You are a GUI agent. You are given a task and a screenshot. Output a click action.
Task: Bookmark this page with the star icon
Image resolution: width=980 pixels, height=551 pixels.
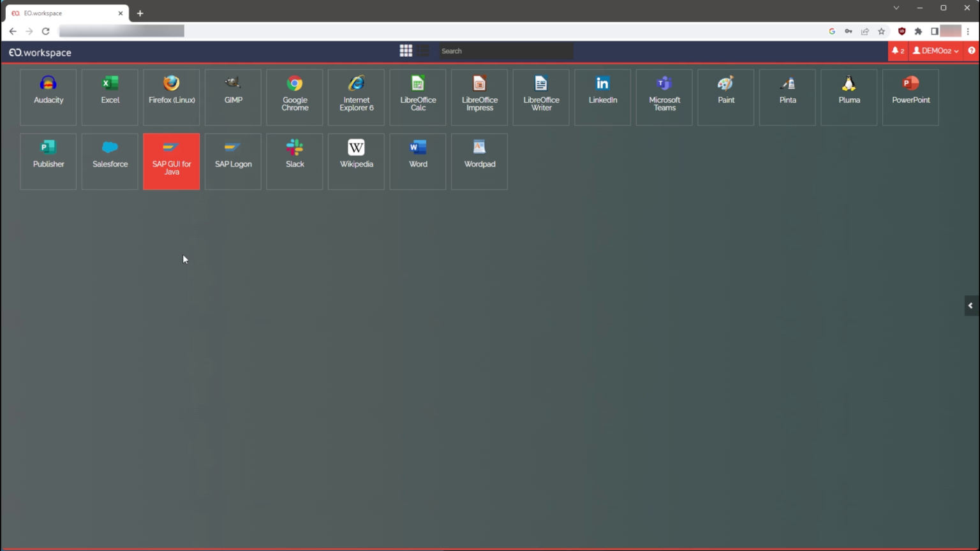(882, 31)
